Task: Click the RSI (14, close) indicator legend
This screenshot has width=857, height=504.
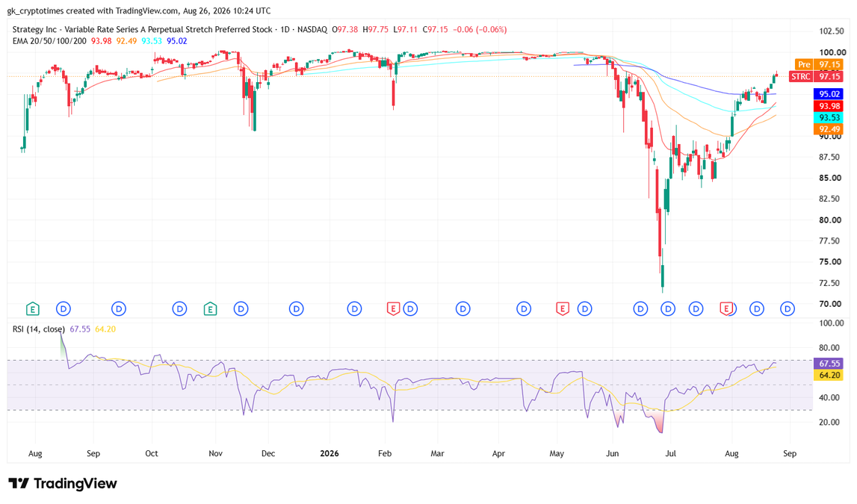Action: click(x=39, y=329)
